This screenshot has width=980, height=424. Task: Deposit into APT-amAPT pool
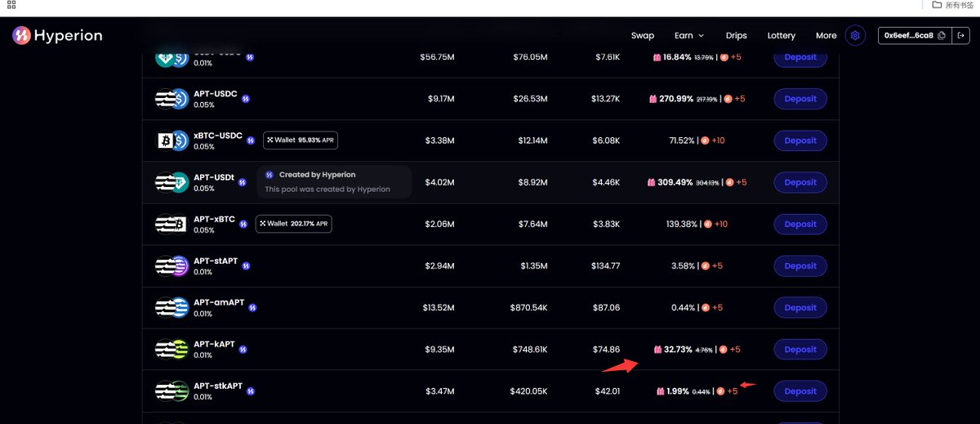800,308
